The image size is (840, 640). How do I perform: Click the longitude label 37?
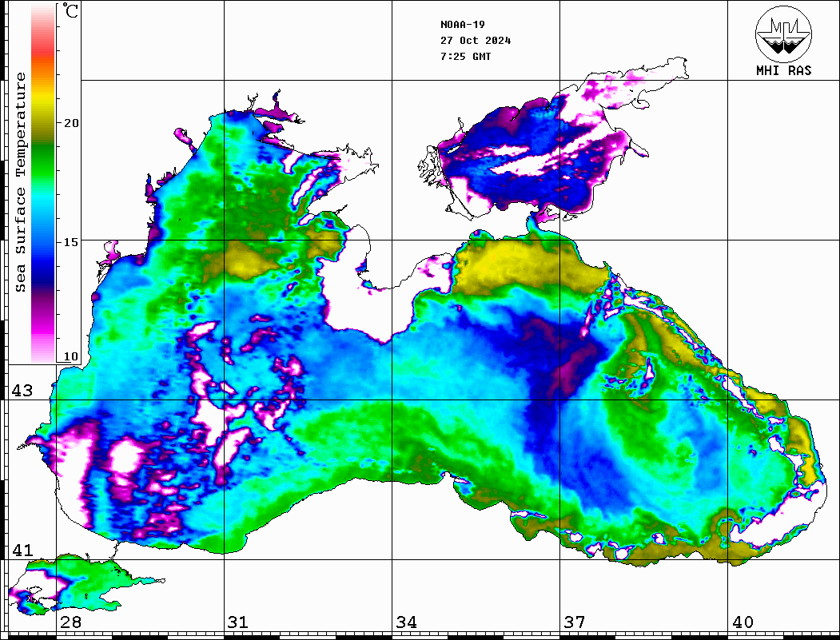click(x=575, y=622)
